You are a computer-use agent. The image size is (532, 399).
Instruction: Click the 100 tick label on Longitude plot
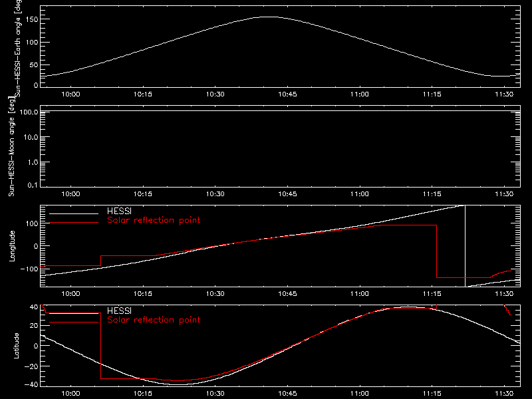click(31, 223)
